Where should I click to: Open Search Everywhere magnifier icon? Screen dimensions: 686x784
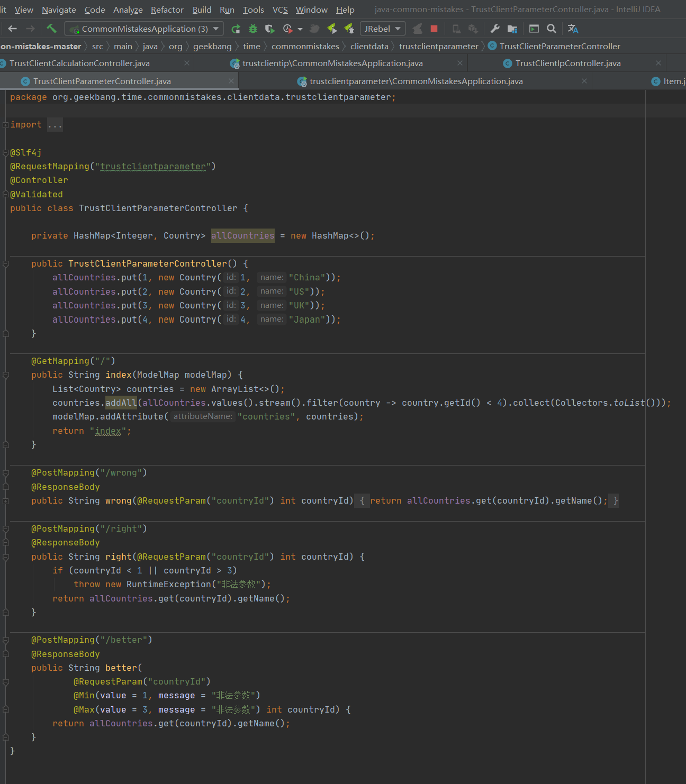pyautogui.click(x=552, y=29)
